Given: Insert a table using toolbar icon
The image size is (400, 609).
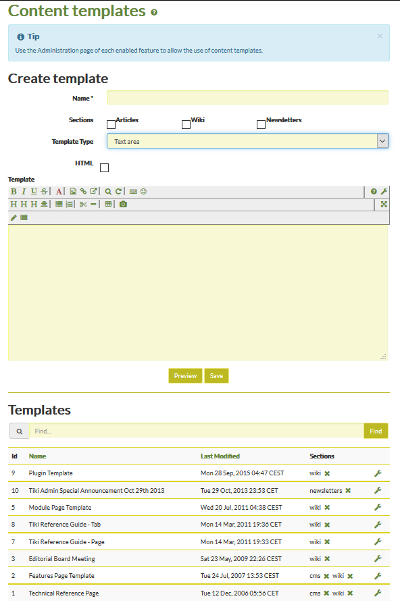Looking at the screenshot, I should [x=108, y=204].
